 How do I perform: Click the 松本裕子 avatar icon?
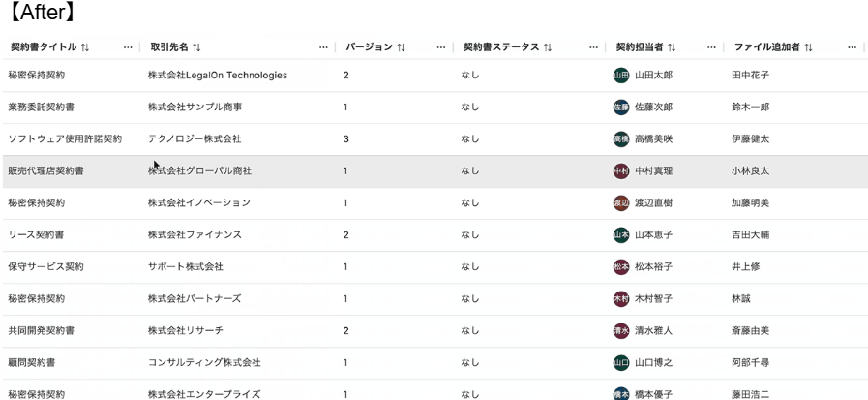point(621,267)
